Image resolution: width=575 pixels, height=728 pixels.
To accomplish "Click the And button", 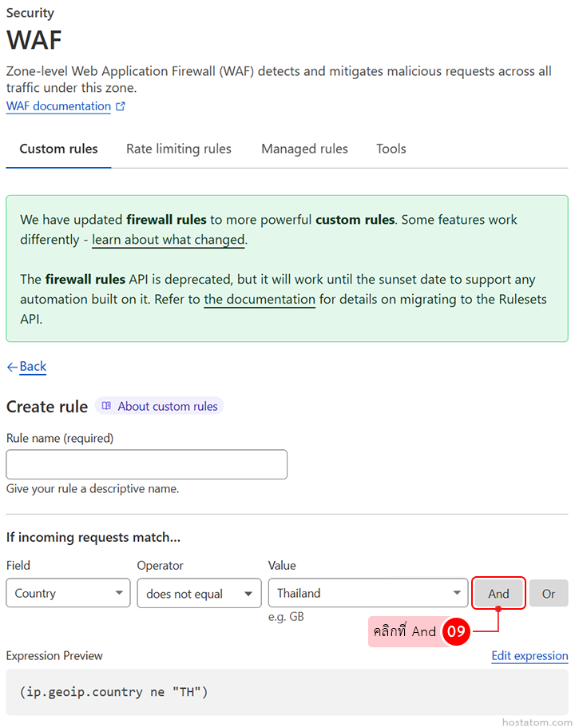I will 498,594.
